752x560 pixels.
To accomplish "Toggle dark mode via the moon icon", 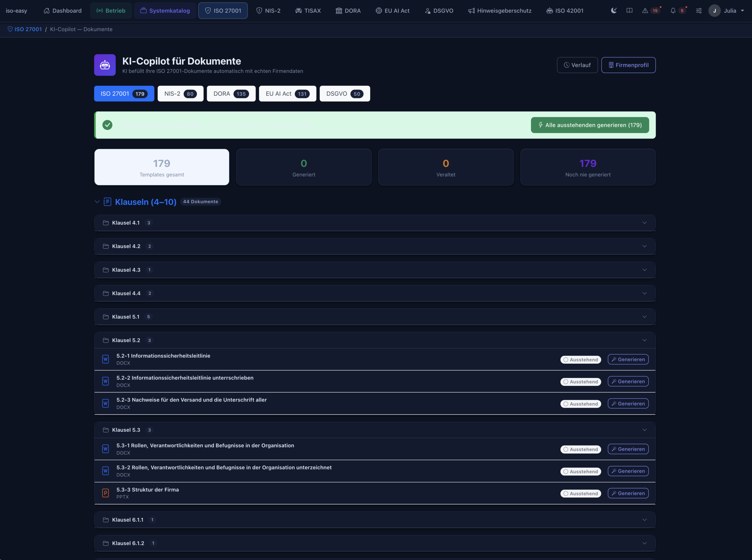I will (x=614, y=10).
